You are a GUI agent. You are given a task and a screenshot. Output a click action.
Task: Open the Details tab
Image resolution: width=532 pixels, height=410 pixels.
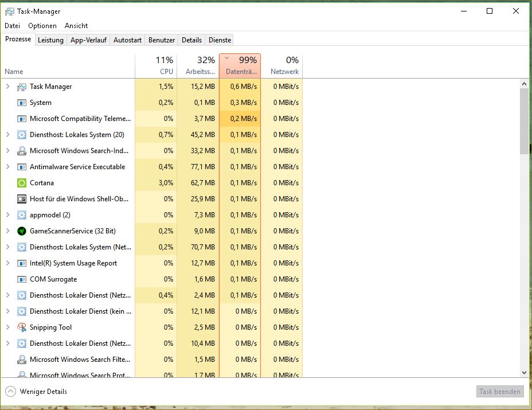point(191,40)
